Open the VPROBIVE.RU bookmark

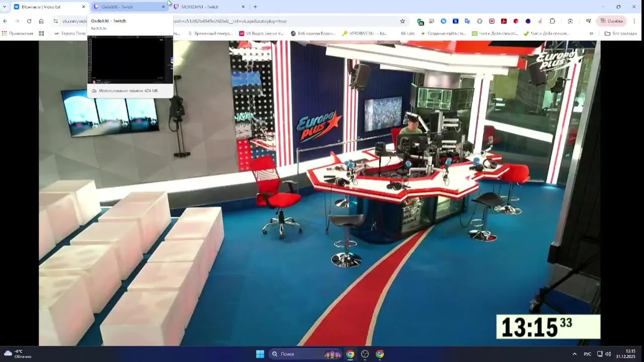pyautogui.click(x=365, y=34)
